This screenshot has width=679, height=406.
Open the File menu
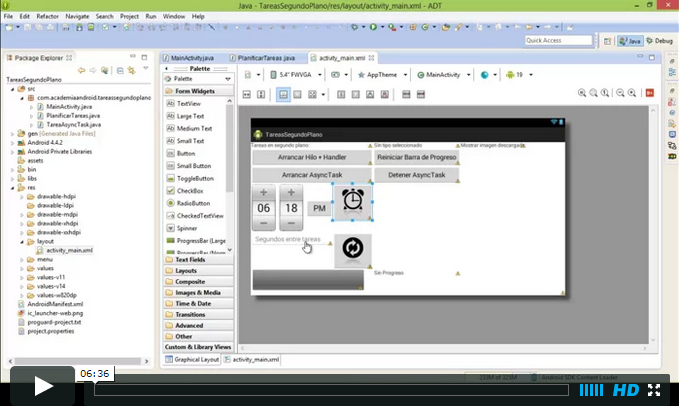point(8,16)
